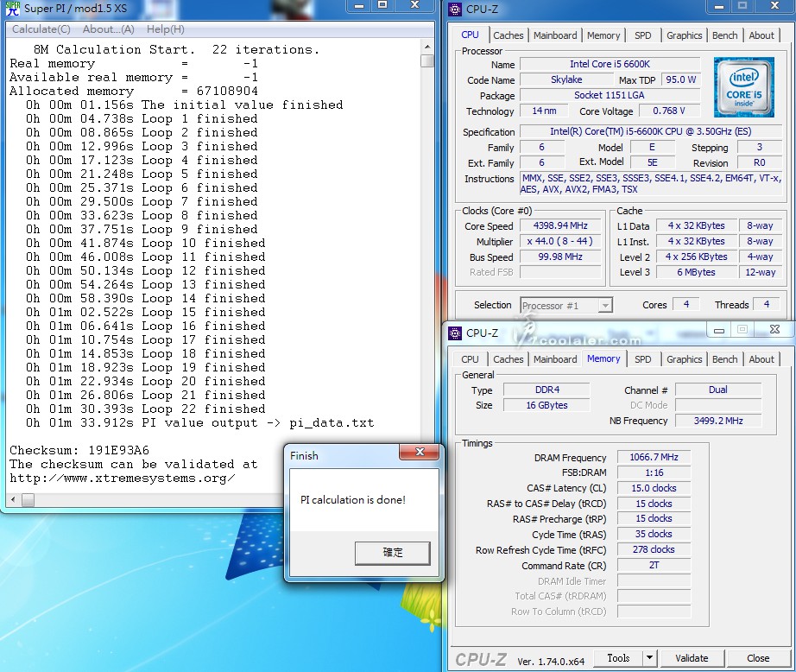The width and height of the screenshot is (796, 672).
Task: Click the NB Frequency value 3499.2 MHz
Action: [x=718, y=421]
